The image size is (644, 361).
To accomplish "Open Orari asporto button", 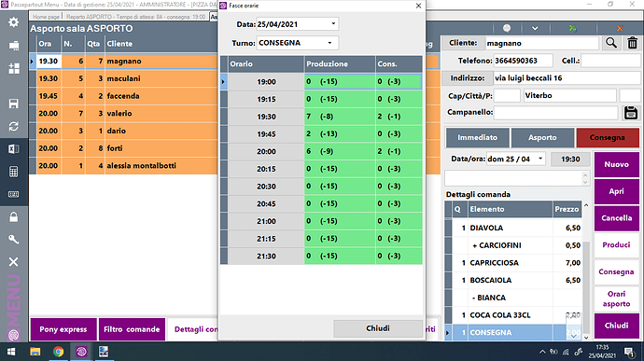I will click(x=617, y=299).
